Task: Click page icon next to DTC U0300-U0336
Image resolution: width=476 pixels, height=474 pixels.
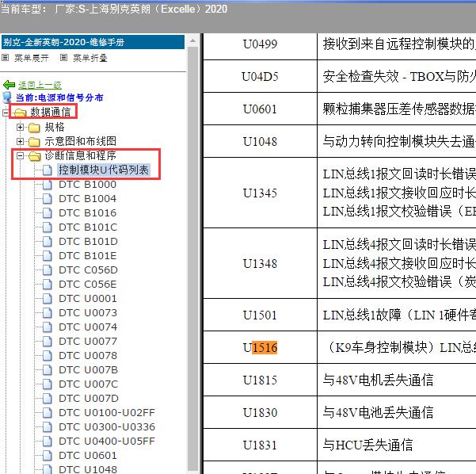Action: (x=47, y=427)
